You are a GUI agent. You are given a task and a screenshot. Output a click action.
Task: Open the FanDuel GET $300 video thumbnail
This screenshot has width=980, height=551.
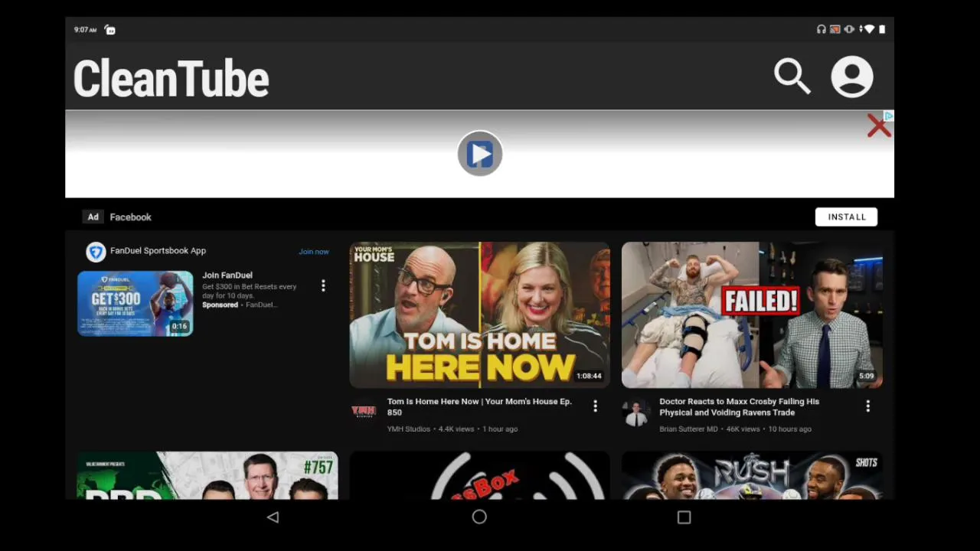click(x=136, y=303)
